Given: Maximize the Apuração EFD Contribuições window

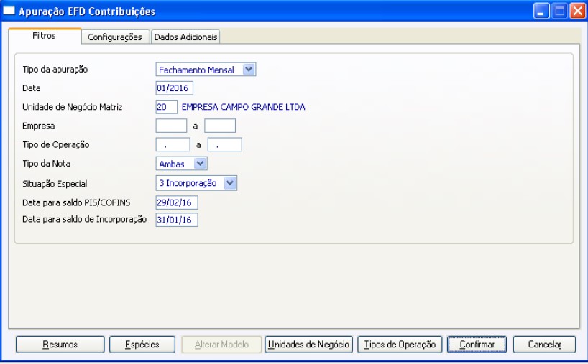Looking at the screenshot, I should tap(559, 11).
